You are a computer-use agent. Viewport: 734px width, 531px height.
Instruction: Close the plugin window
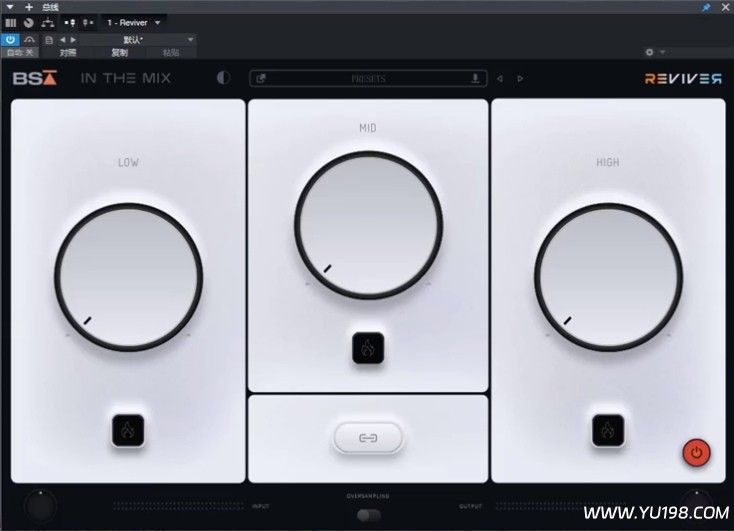[725, 7]
